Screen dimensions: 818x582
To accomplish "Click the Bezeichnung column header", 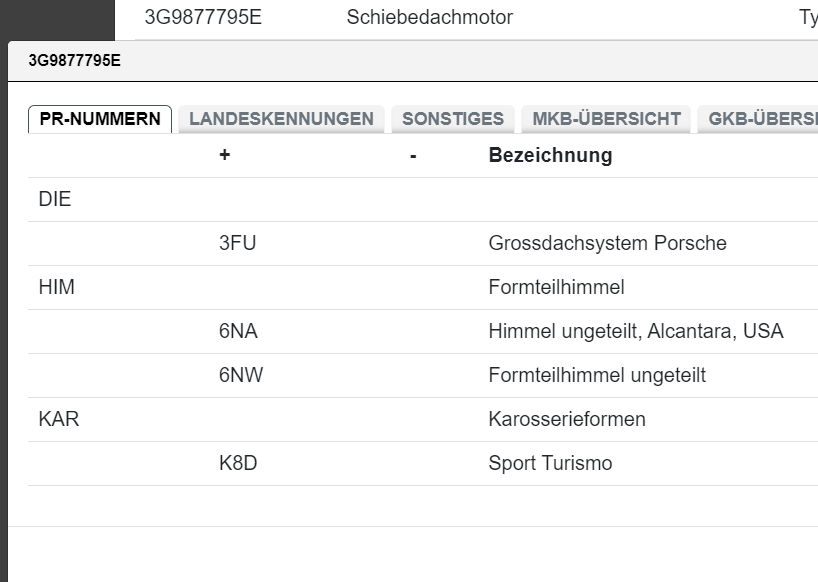I will point(549,155).
